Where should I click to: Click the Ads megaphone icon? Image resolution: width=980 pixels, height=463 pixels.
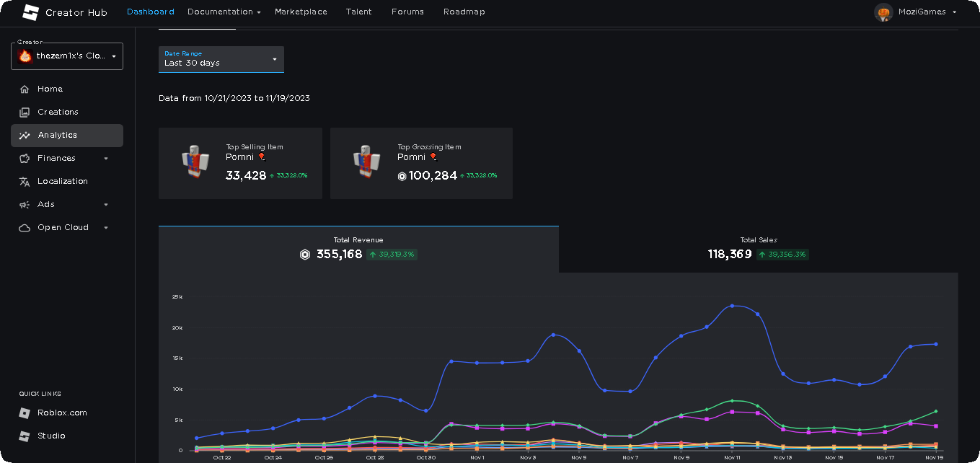(x=25, y=205)
